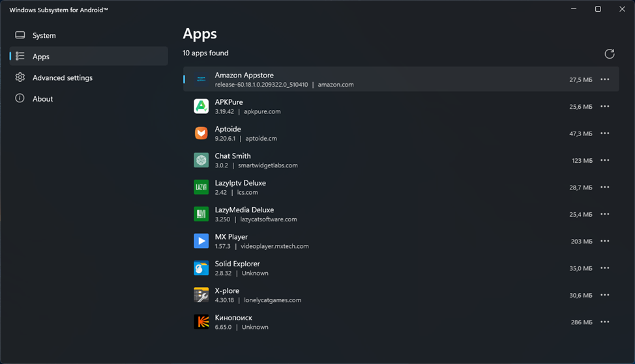Open more options for Aptoide
The height and width of the screenshot is (364, 635).
(x=604, y=133)
